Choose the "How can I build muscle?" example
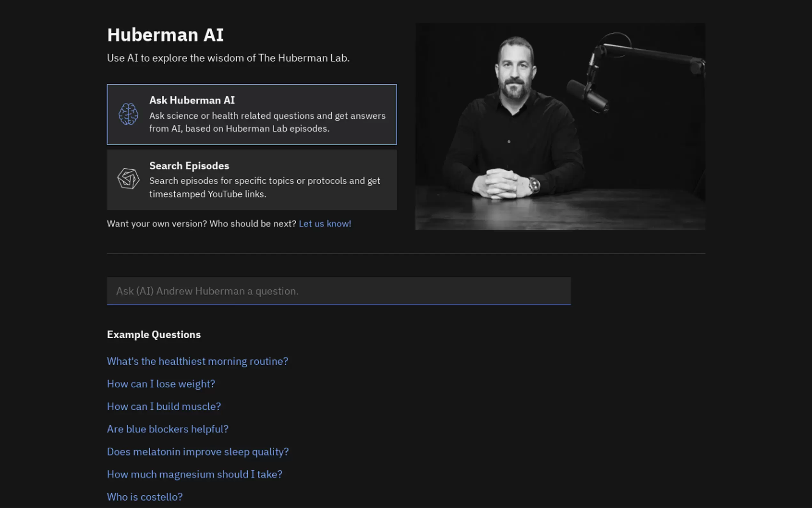The width and height of the screenshot is (812, 508). click(164, 407)
